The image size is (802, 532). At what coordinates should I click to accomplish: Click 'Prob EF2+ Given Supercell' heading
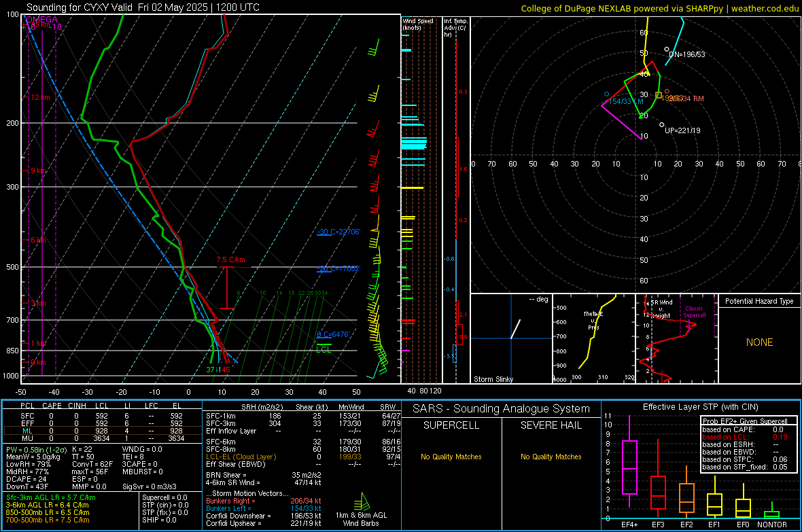click(745, 421)
